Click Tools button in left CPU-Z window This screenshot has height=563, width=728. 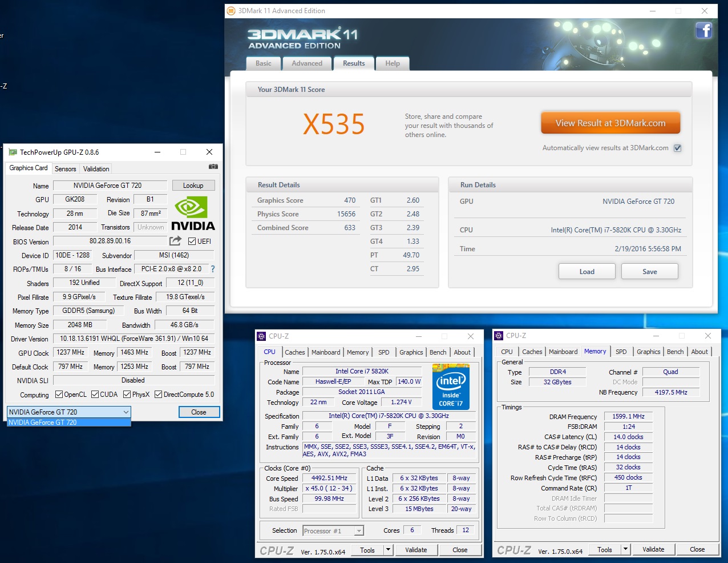pyautogui.click(x=367, y=550)
